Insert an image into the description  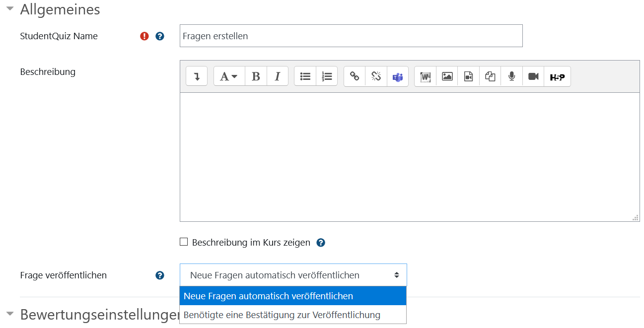coord(446,76)
